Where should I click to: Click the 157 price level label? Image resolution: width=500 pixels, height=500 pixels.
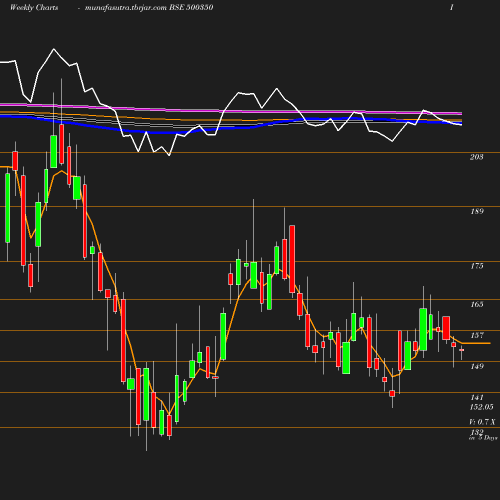point(477,335)
